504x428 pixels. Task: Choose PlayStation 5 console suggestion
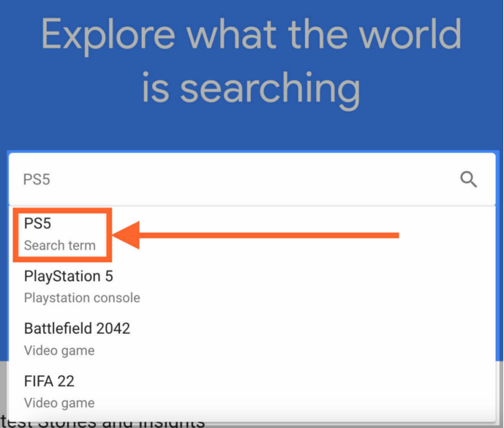252,287
